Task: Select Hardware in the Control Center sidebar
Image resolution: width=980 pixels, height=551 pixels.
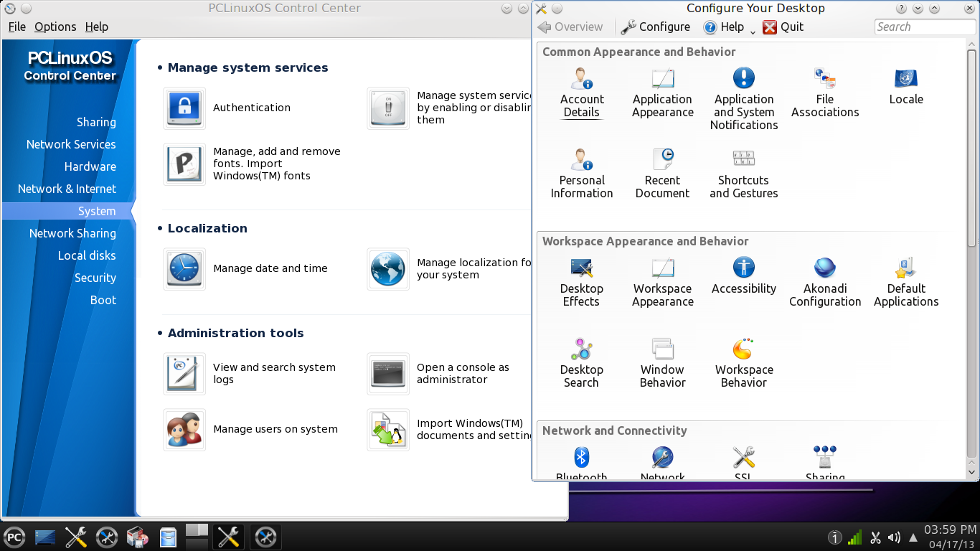Action: click(90, 166)
